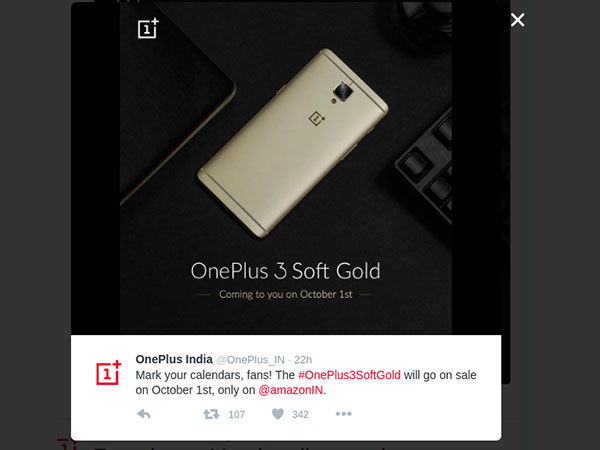
Task: Open the @OnePlus_IN handle link
Action: point(250,360)
